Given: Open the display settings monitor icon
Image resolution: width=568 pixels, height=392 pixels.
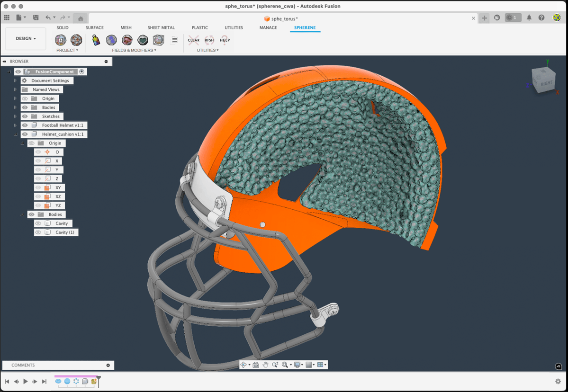Looking at the screenshot, I should [296, 365].
